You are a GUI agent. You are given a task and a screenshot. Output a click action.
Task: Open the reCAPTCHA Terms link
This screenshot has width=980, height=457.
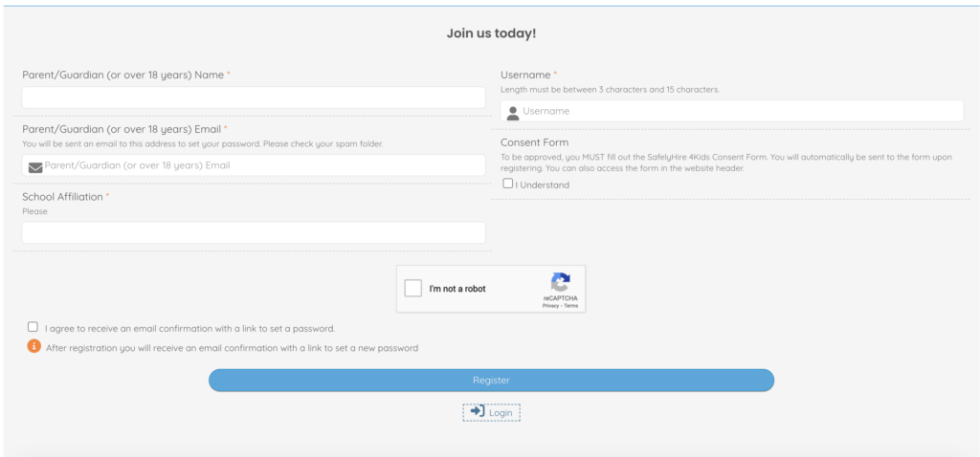570,306
